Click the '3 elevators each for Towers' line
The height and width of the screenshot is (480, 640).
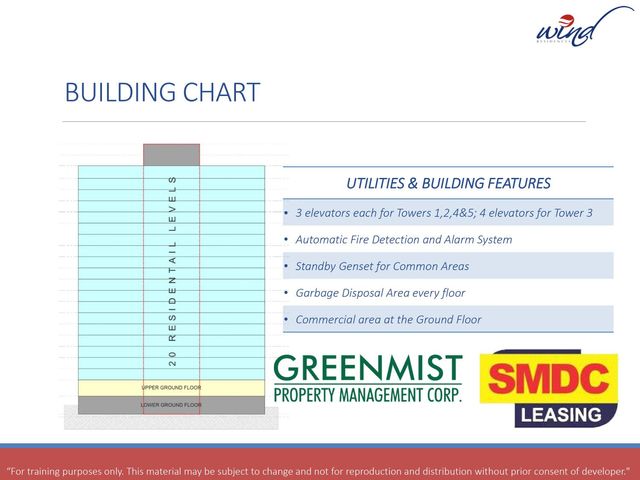click(x=444, y=213)
